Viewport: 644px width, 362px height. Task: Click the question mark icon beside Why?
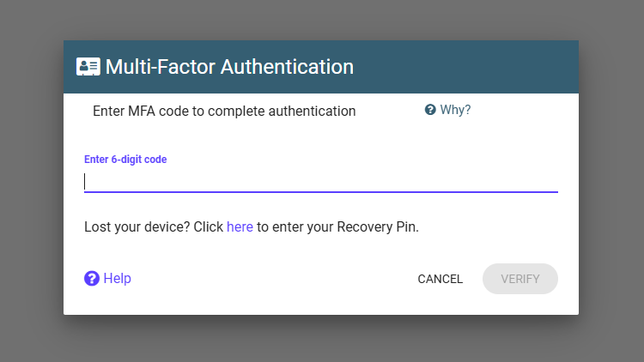click(x=430, y=110)
